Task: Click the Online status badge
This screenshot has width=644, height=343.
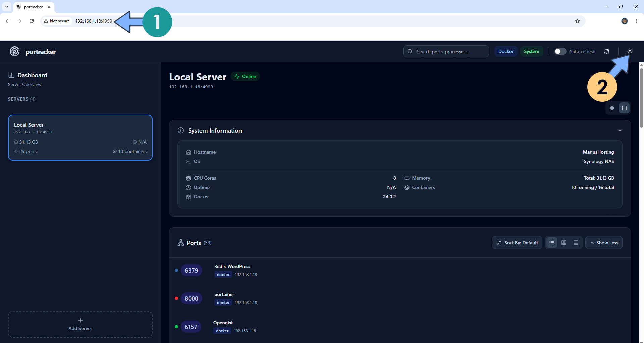Action: coord(245,76)
